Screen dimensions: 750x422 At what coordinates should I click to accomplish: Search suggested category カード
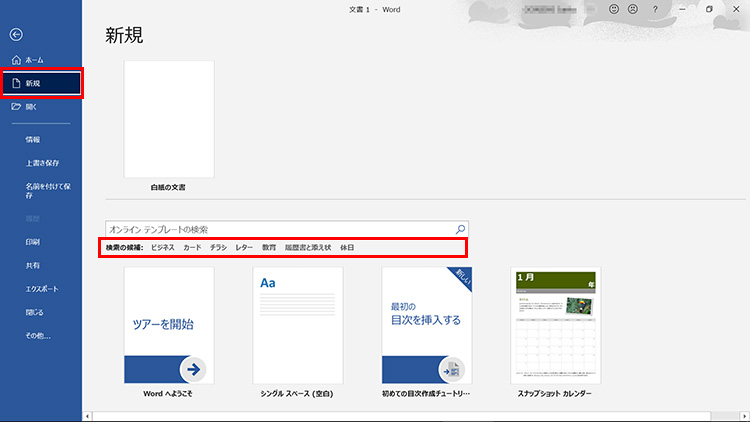tap(192, 247)
